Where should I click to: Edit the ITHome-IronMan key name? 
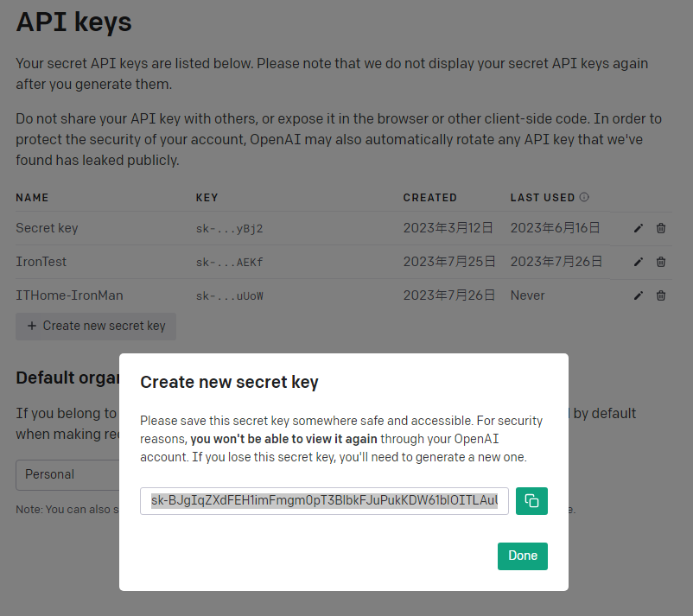pyautogui.click(x=639, y=295)
